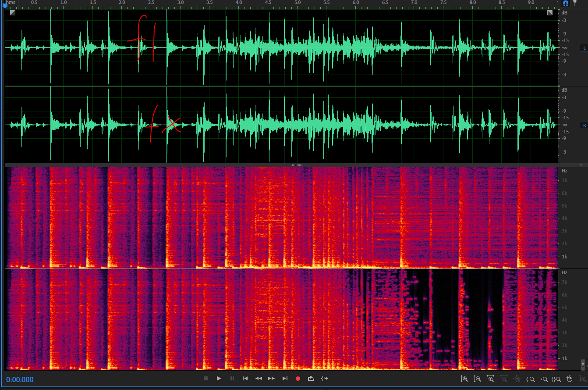Click Zoom In Amplitude icon
588x390 pixels.
464,379
